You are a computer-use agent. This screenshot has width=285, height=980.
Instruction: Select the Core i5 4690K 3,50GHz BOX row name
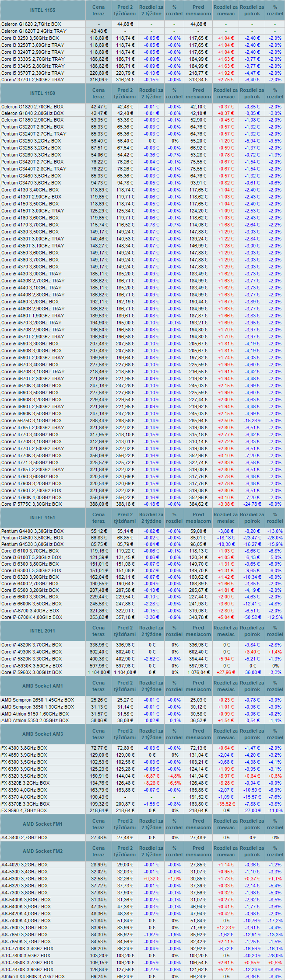[32, 414]
